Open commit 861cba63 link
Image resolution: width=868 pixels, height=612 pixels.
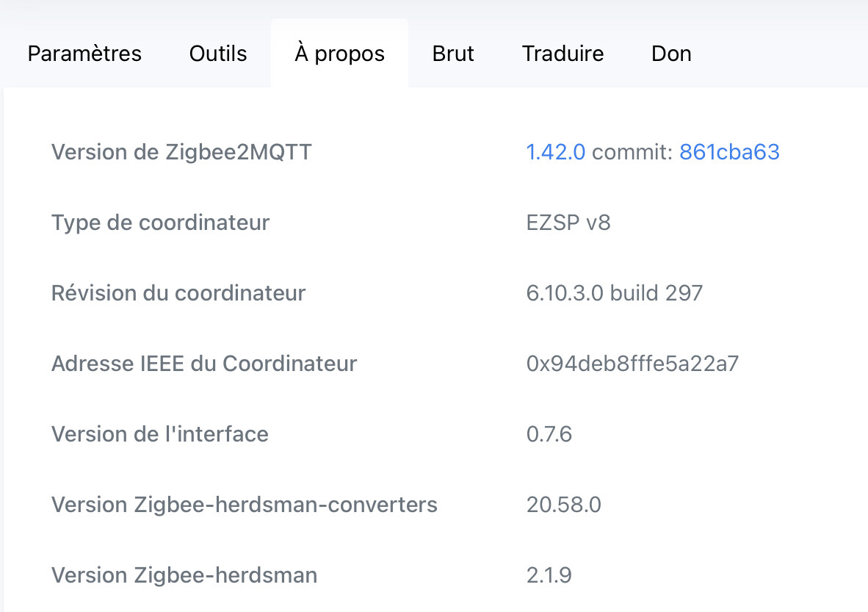[729, 152]
